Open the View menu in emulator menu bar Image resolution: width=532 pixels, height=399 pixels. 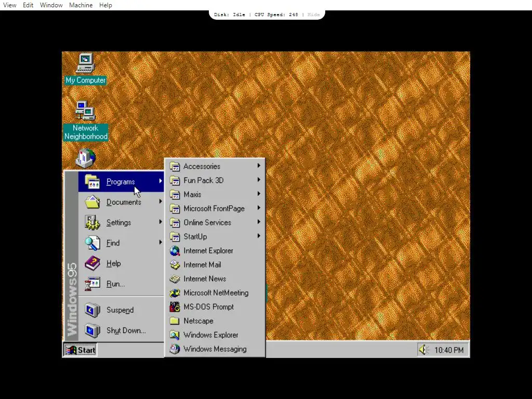10,5
